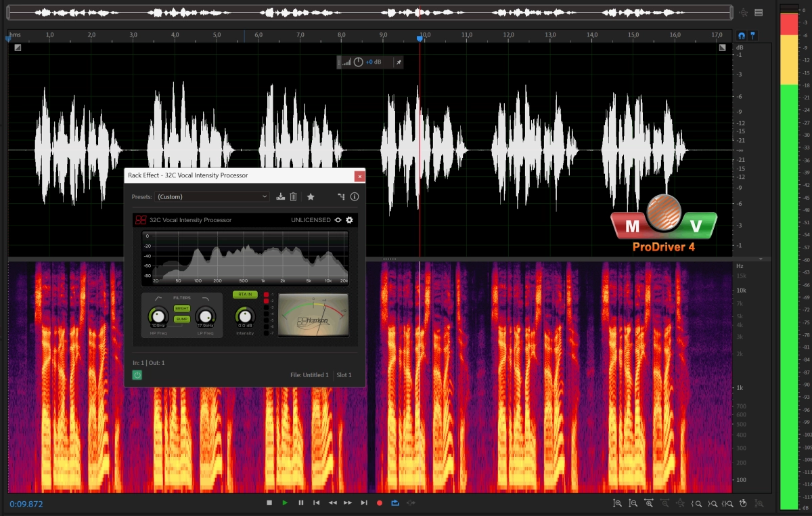Screen dimensions: 812x516
Task: Start playback with the green Play button
Action: (x=285, y=503)
